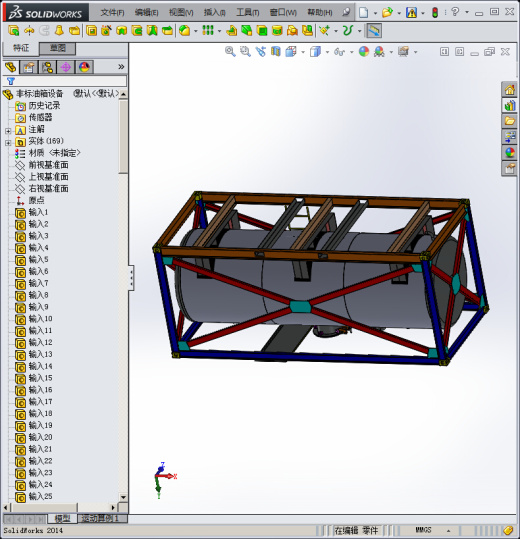Open the View Orientation dropdown arrow
The height and width of the screenshot is (539, 520).
[303, 52]
